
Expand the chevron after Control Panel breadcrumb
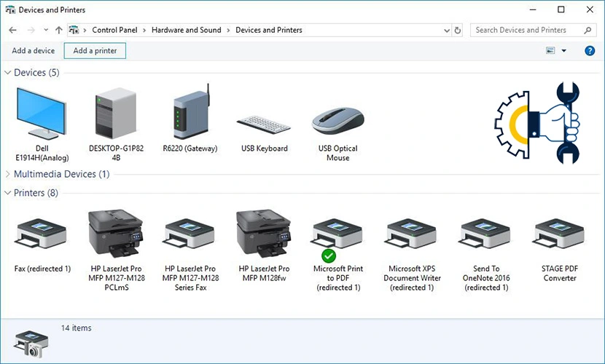click(x=144, y=30)
